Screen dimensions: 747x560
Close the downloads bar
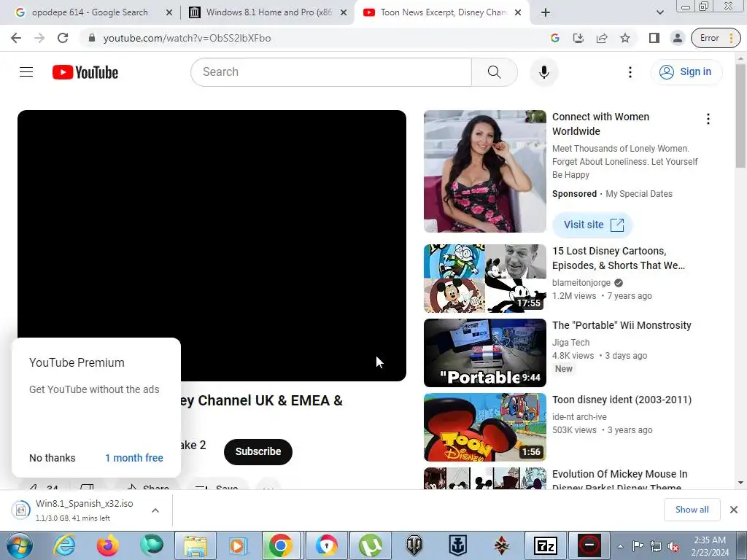click(x=734, y=510)
